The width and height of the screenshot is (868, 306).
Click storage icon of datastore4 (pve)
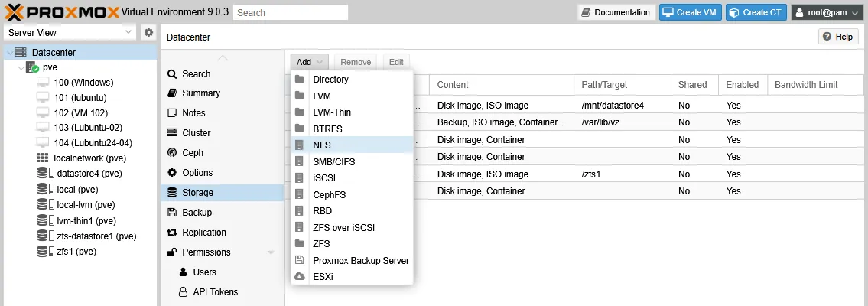tap(45, 173)
